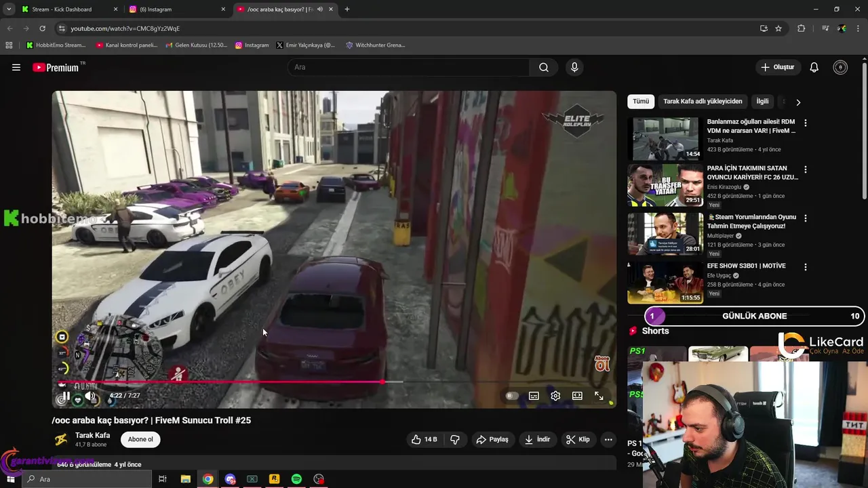Click the Oluştur create button
This screenshot has height=488, width=868.
(777, 67)
